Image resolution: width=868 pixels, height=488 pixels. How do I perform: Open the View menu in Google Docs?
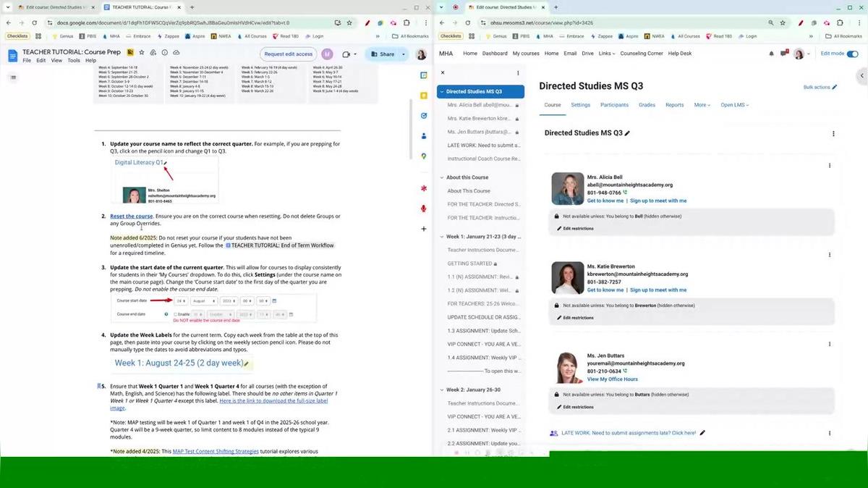[56, 61]
